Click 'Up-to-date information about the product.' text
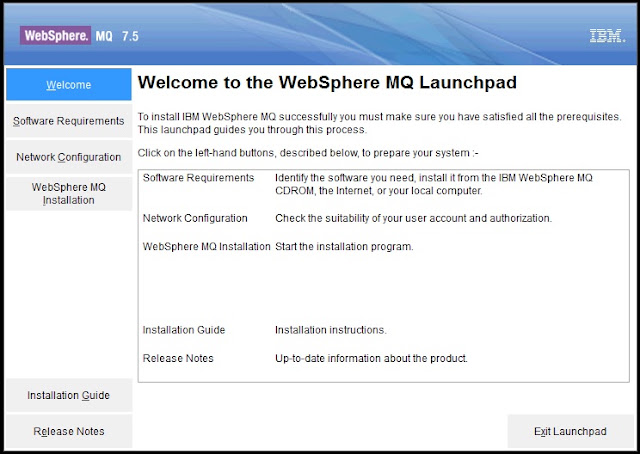 click(x=371, y=358)
